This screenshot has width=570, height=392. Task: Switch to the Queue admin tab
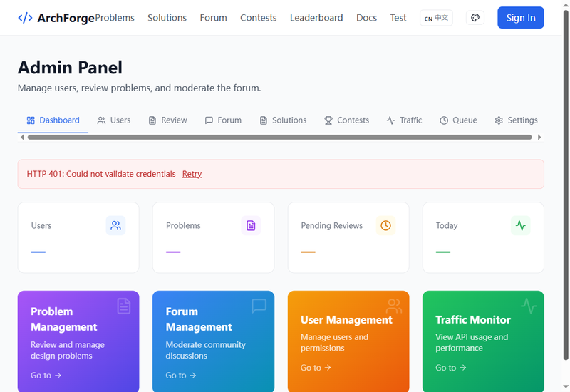458,120
